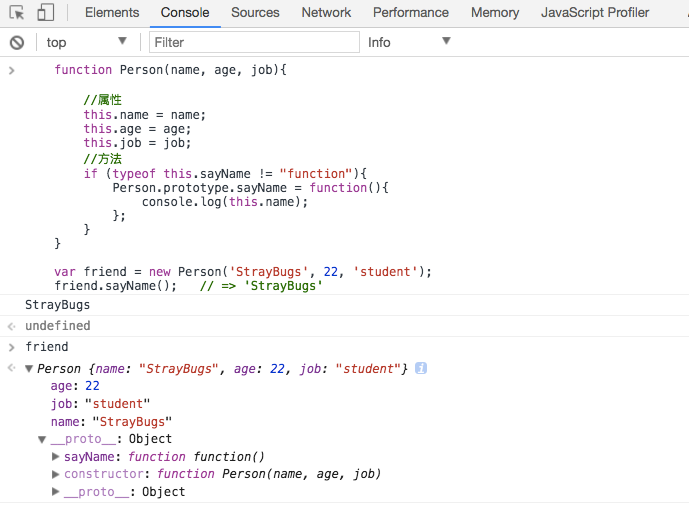689x505 pixels.
Task: Switch to the Sources tab
Action: [255, 12]
